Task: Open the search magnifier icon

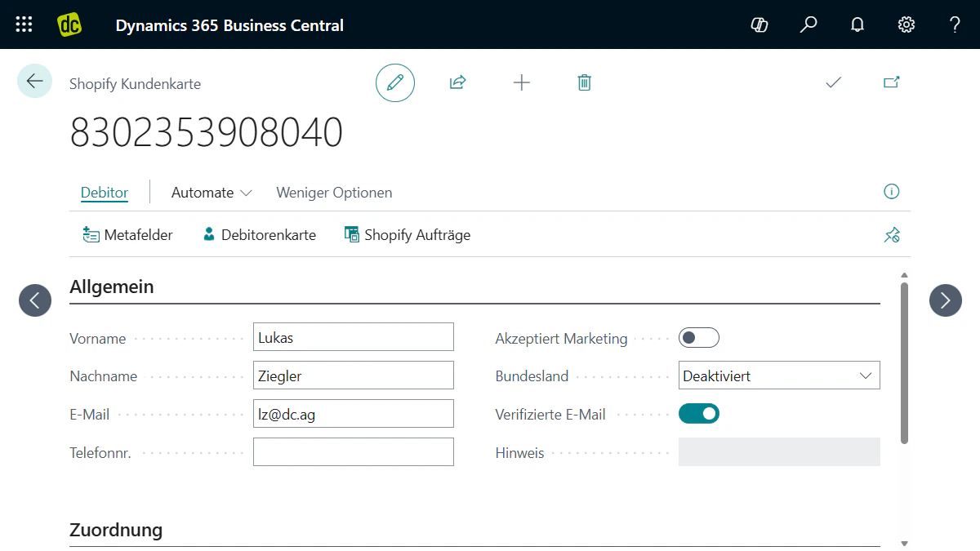Action: click(x=808, y=24)
